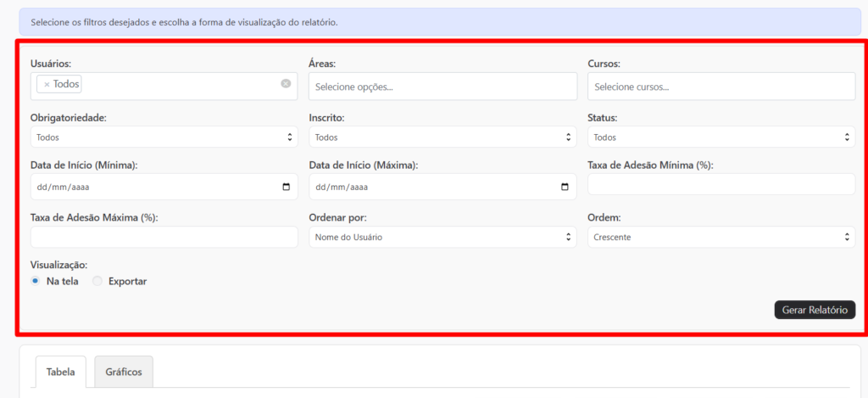Focus the Taxa de Adesão Máxima (%) field
The height and width of the screenshot is (398, 868).
164,237
